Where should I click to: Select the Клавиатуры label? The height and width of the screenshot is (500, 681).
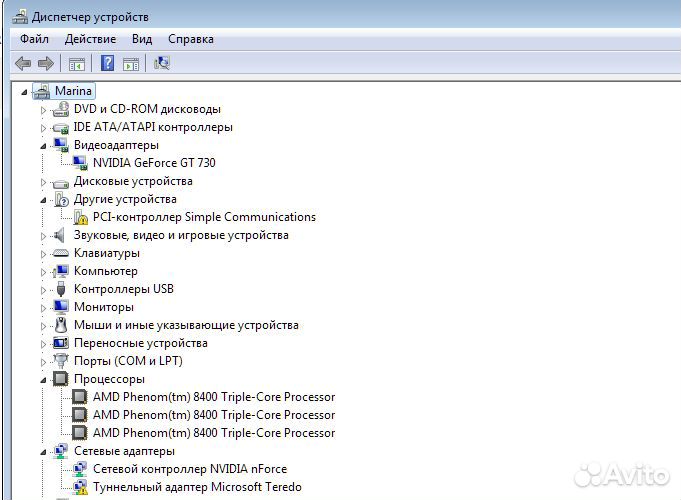click(x=107, y=253)
